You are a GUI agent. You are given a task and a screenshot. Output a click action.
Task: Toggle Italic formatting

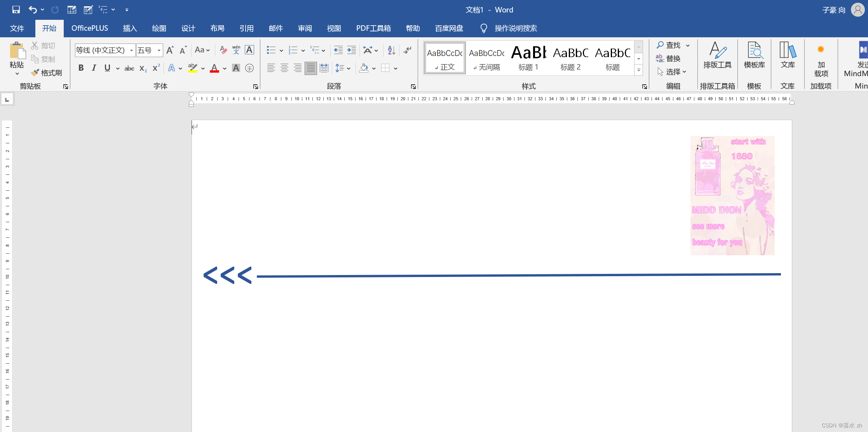pyautogui.click(x=94, y=68)
